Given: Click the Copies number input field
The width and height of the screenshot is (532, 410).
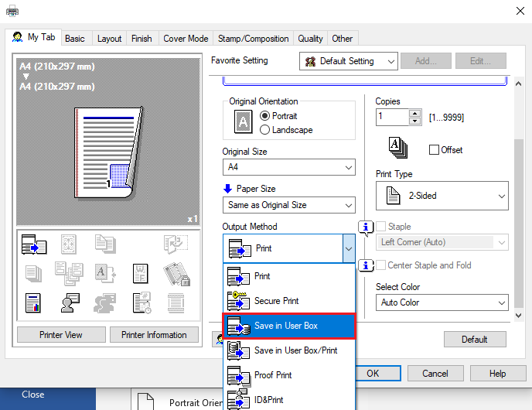Looking at the screenshot, I should coord(392,117).
